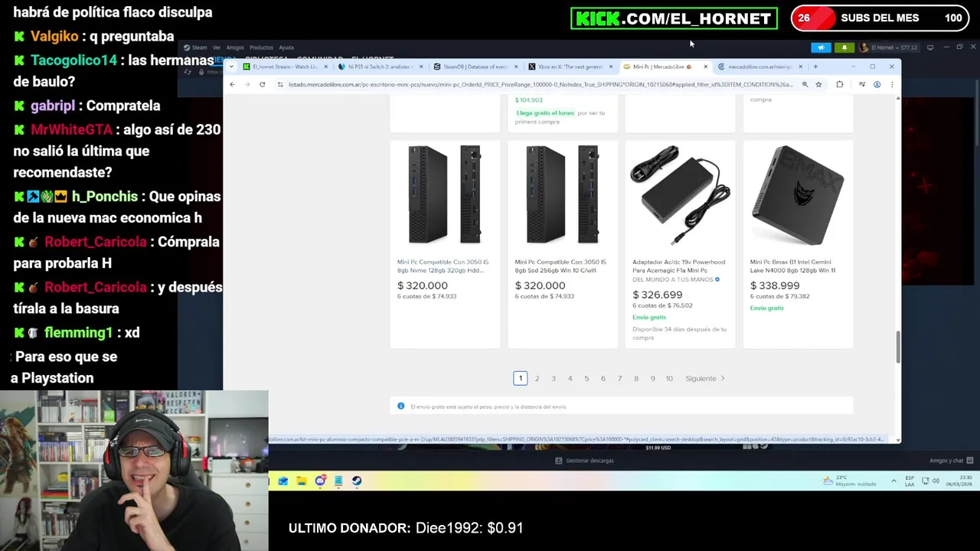
Task: Open Adaptador Ac/dc 19v Powerhood listing
Action: (x=678, y=266)
